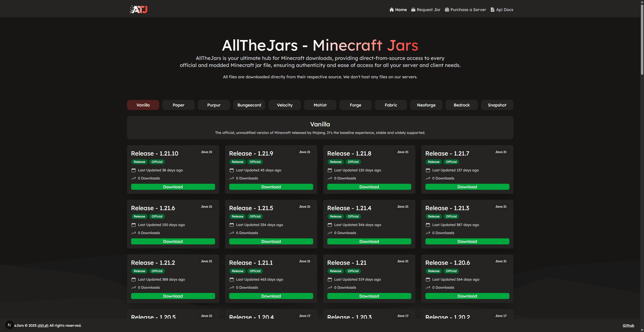Choose the Bedrock tab
This screenshot has height=332, width=644.
[461, 105]
